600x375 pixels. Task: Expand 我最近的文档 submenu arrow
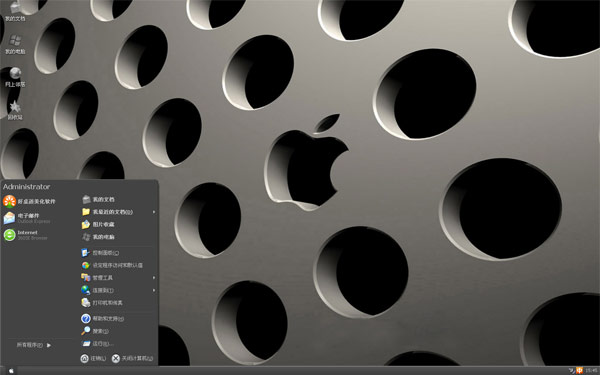pos(154,212)
